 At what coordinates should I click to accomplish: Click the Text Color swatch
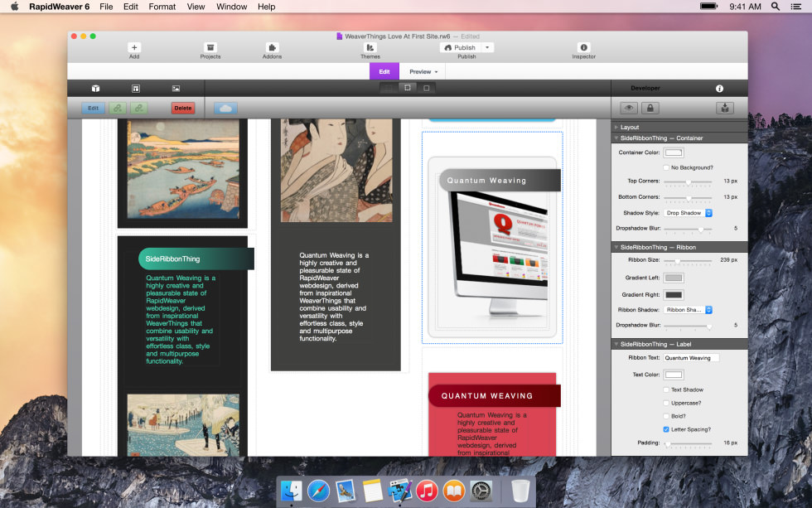[674, 375]
